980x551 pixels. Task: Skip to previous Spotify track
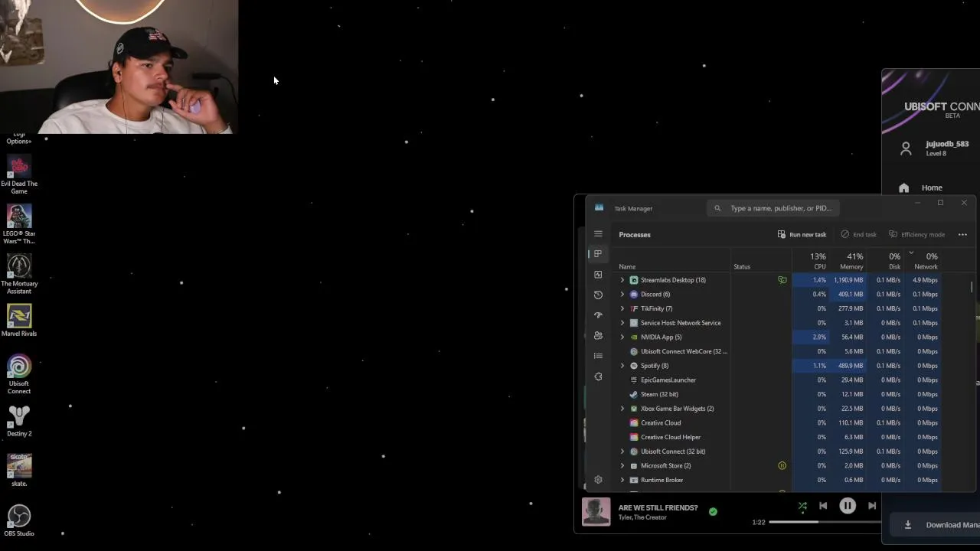823,506
